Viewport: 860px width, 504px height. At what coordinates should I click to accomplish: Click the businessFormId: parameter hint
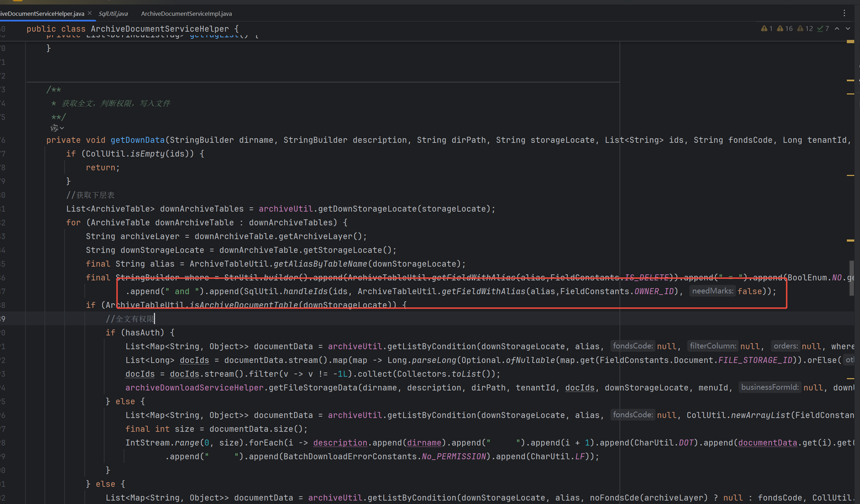tap(770, 388)
